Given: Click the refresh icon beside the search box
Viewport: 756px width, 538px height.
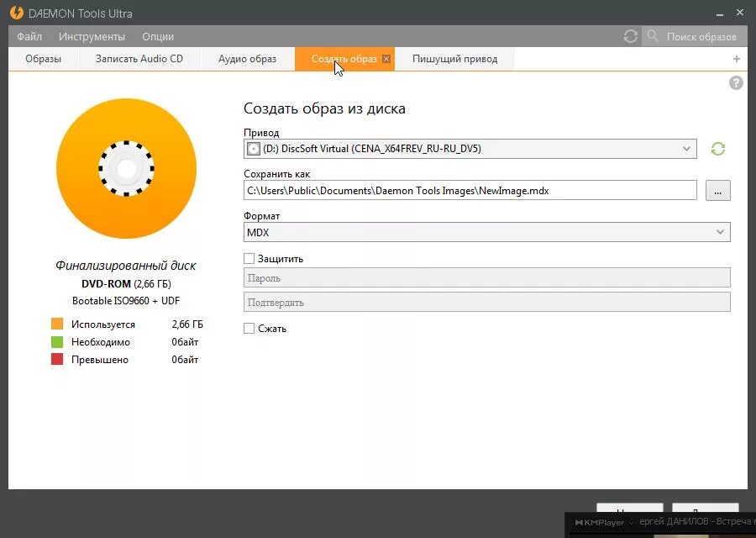Looking at the screenshot, I should pos(631,36).
